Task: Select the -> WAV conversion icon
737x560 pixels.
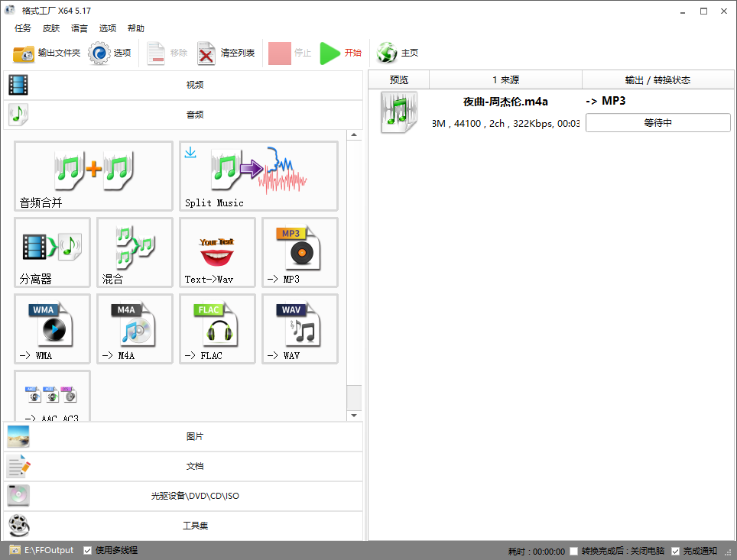Action: click(x=300, y=329)
